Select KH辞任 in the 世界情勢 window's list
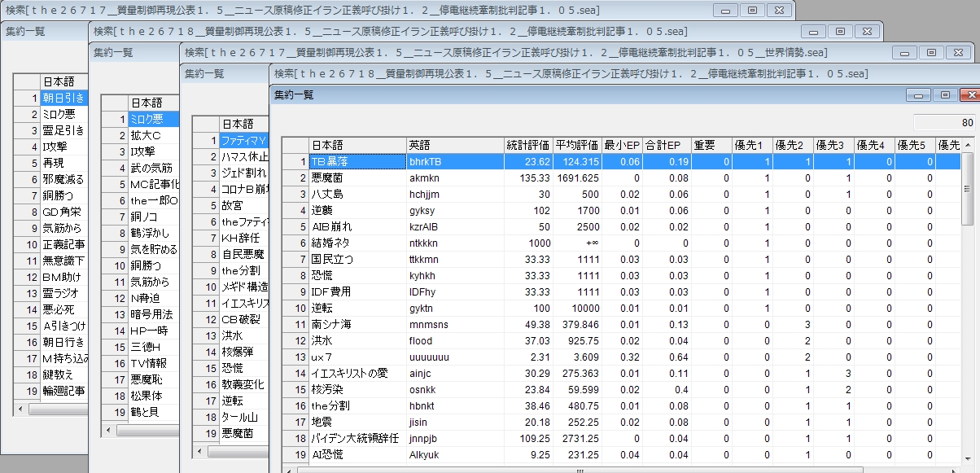 pyautogui.click(x=243, y=238)
